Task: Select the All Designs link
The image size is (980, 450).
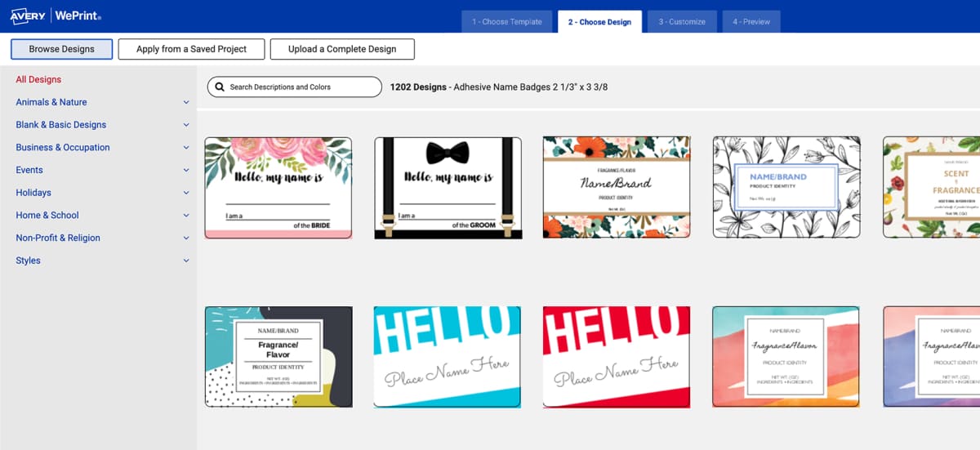Action: [x=38, y=79]
